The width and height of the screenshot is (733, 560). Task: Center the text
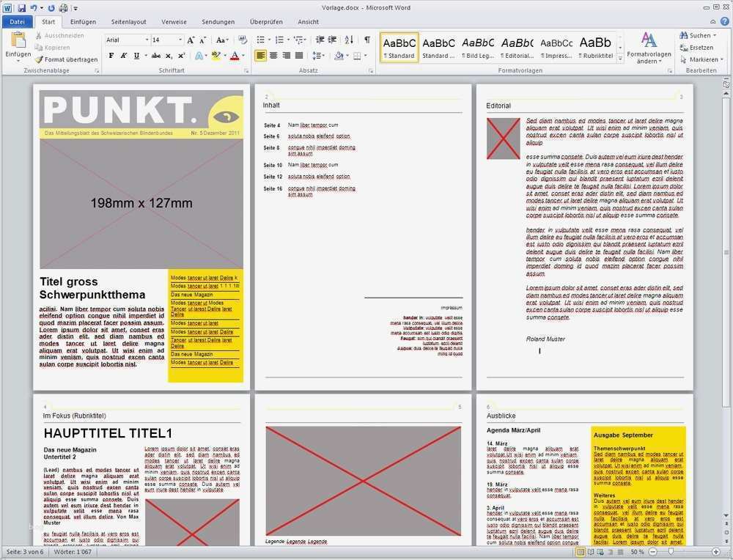(273, 56)
